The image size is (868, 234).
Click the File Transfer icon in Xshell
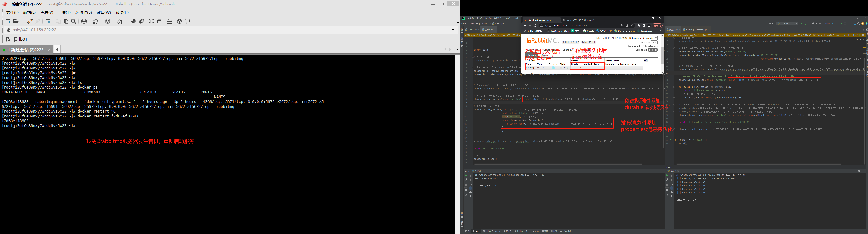96,21
